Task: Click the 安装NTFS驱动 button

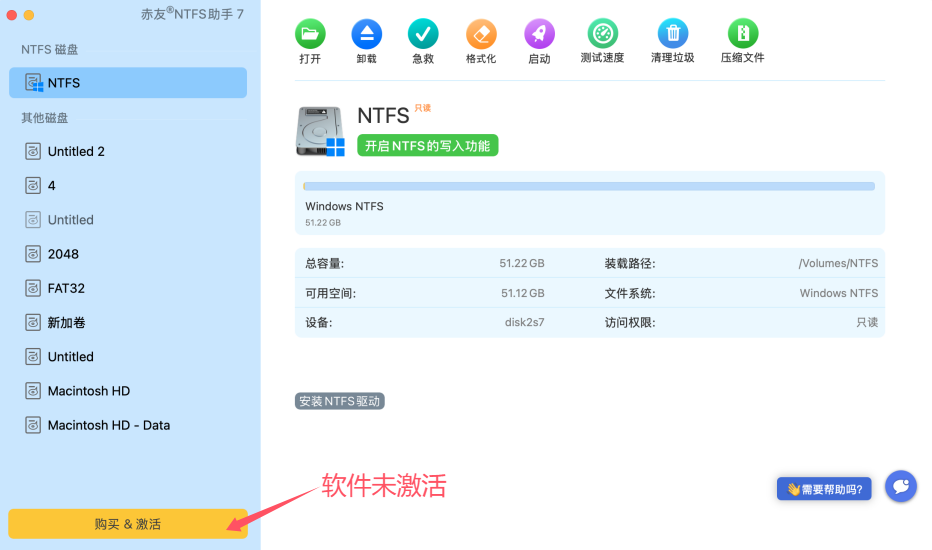Action: click(339, 401)
